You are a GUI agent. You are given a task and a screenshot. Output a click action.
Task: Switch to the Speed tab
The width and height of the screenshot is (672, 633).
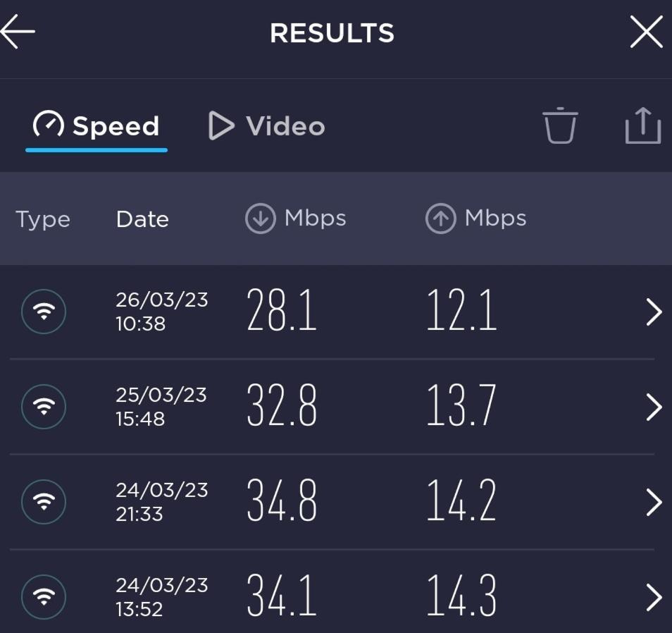click(96, 126)
